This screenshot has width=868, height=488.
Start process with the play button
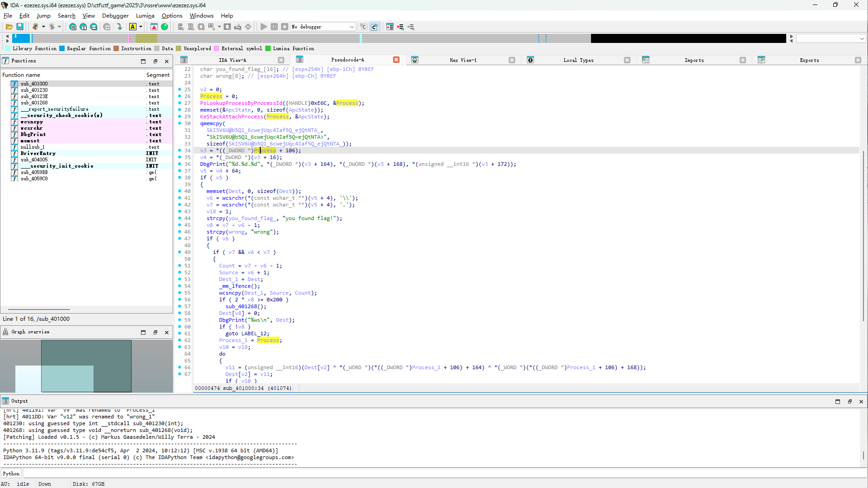point(264,27)
